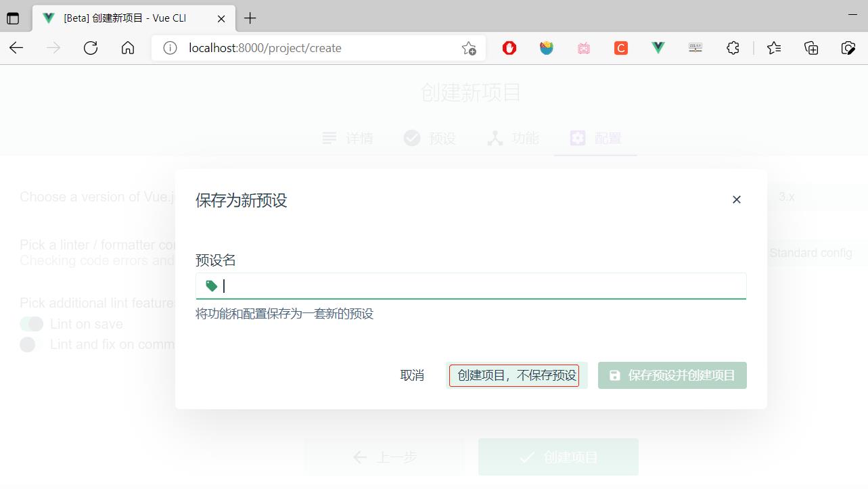Toggle Lint and fix on commit
This screenshot has height=489, width=868.
pyautogui.click(x=32, y=344)
